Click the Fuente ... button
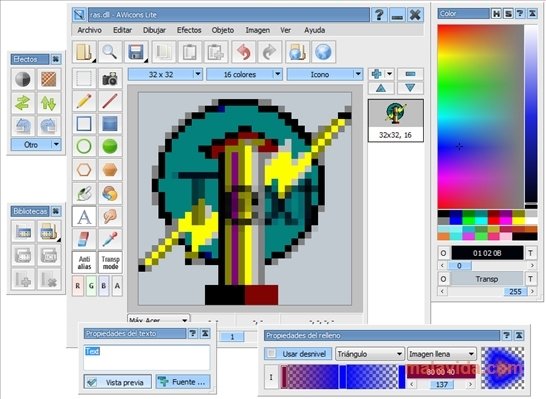Image resolution: width=546 pixels, height=399 pixels. click(183, 382)
